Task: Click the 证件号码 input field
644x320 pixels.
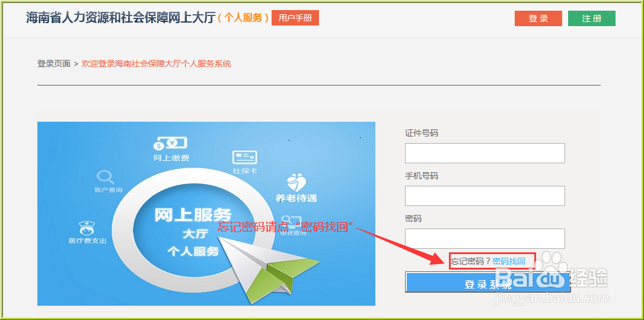Action: (x=484, y=153)
